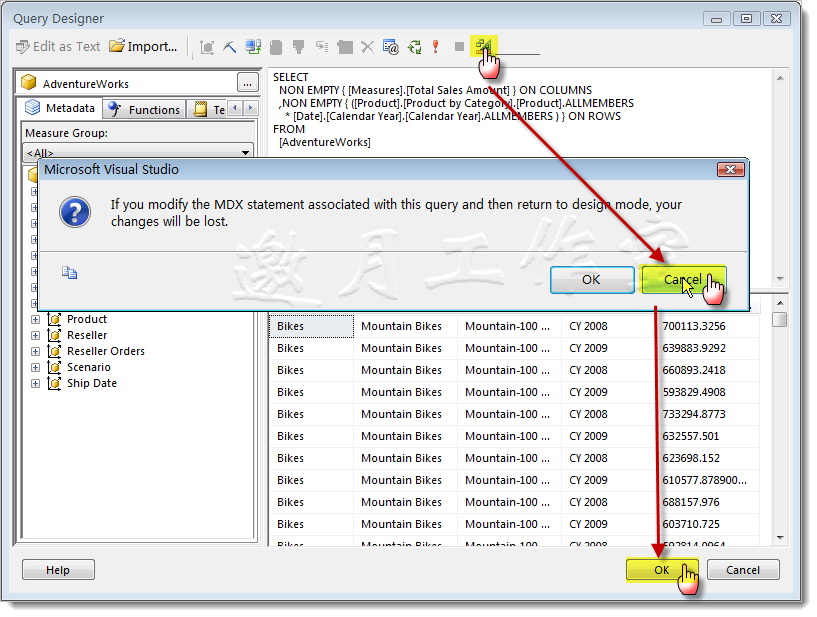Click the tab strip right scroll arrow

251,108
